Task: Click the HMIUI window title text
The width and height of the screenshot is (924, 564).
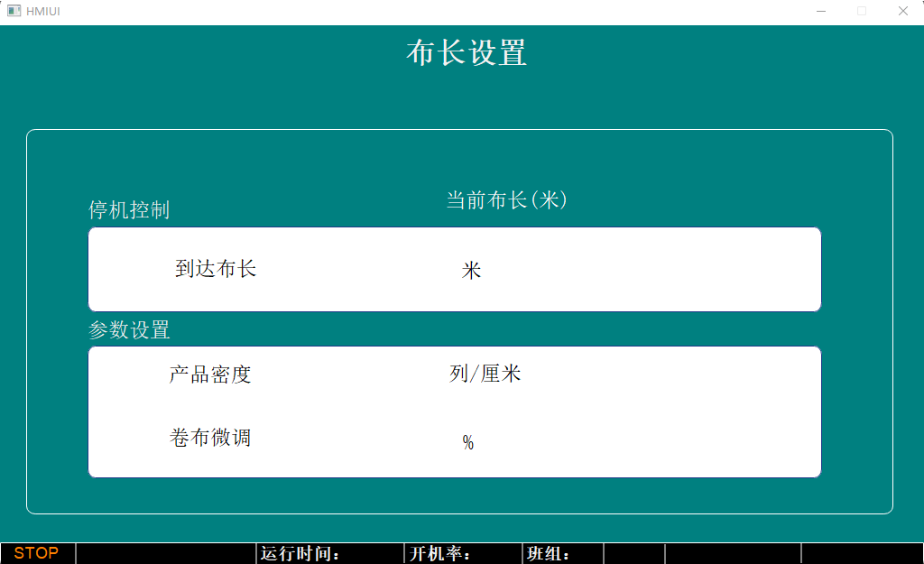Action: tap(43, 11)
